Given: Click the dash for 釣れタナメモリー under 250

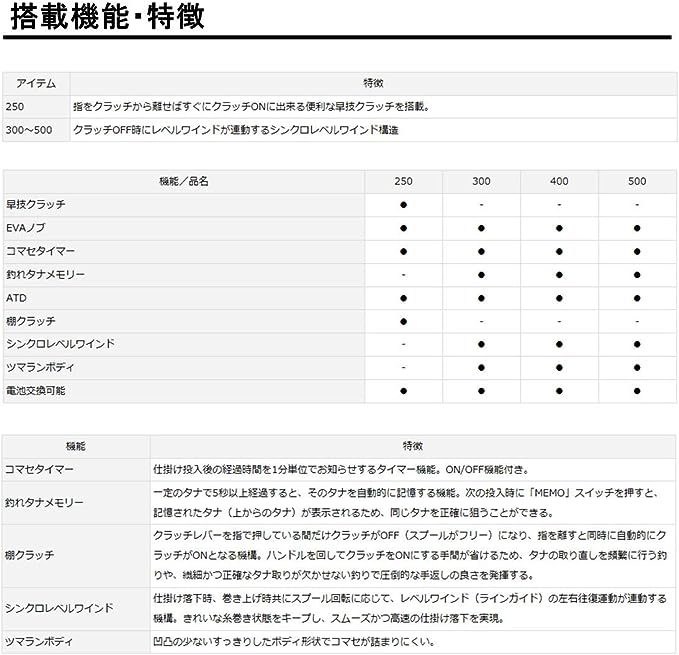Looking at the screenshot, I should (404, 275).
